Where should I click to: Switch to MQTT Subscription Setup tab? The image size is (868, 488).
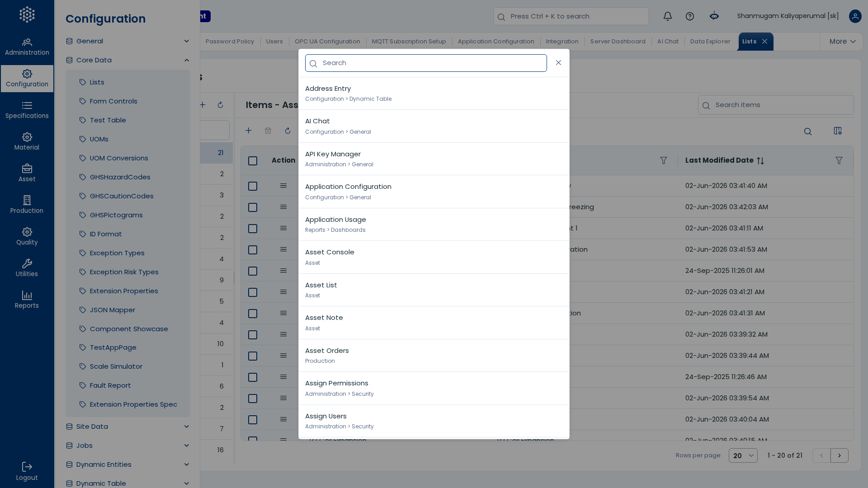[x=409, y=42]
